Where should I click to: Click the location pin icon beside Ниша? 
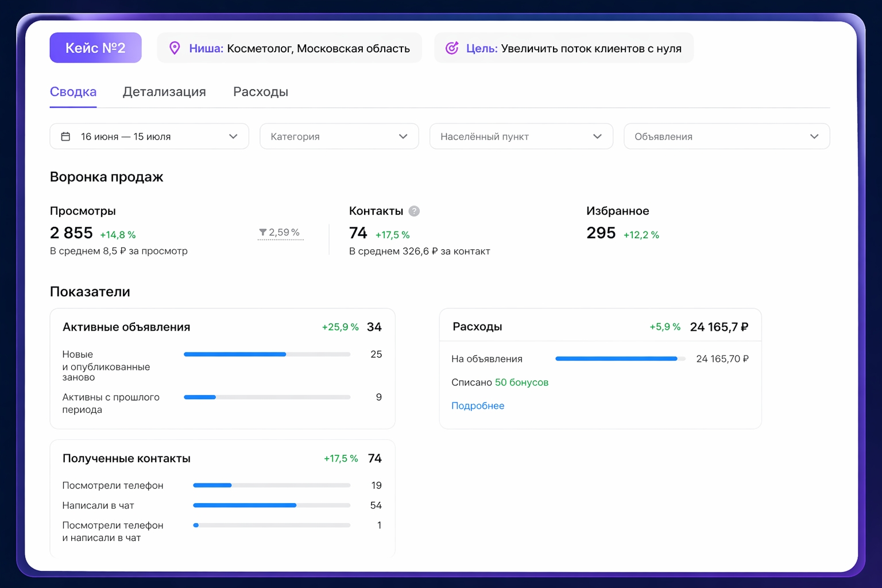175,48
